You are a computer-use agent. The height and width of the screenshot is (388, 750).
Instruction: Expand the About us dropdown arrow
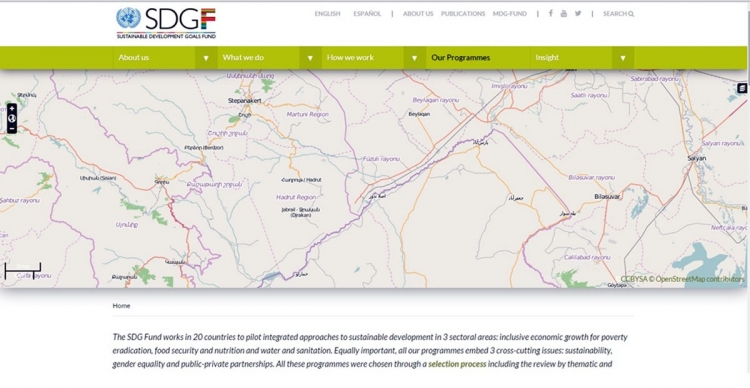(206, 58)
